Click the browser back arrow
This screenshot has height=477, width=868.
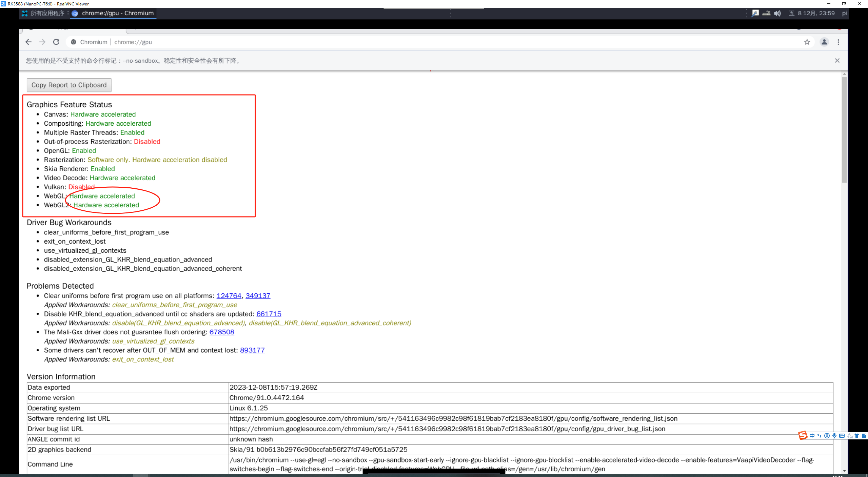click(28, 42)
